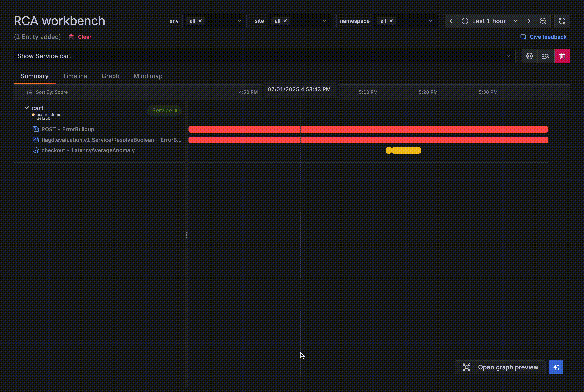Click the refresh icon in top bar
Image resolution: width=584 pixels, height=392 pixels.
562,21
